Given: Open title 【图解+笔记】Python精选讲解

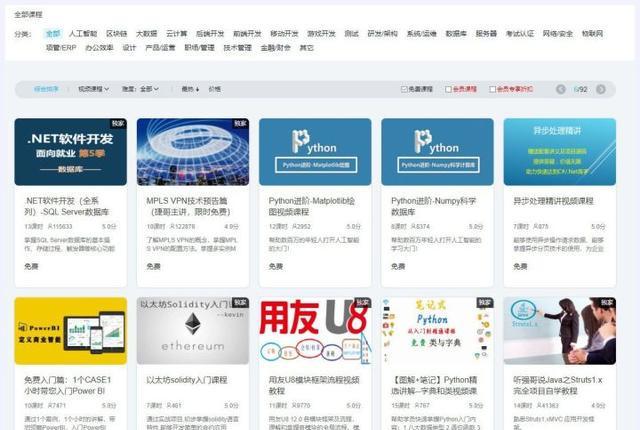Looking at the screenshot, I should [434, 386].
